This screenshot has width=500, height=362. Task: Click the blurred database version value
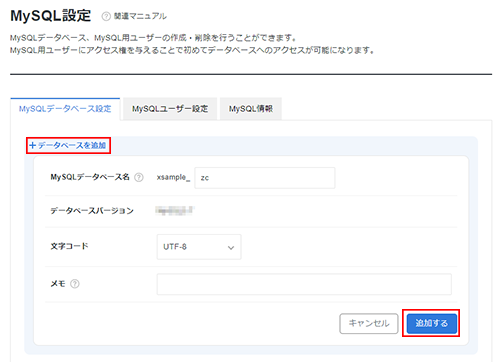[x=175, y=210]
